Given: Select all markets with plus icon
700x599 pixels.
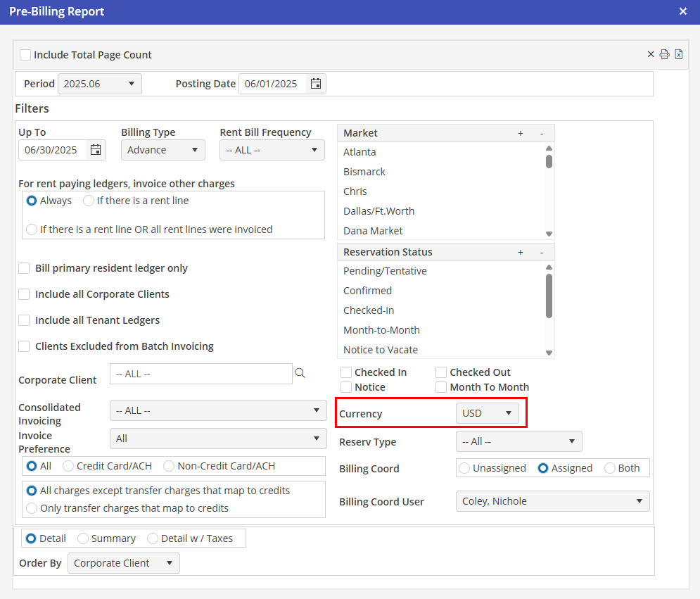Looking at the screenshot, I should [x=521, y=133].
